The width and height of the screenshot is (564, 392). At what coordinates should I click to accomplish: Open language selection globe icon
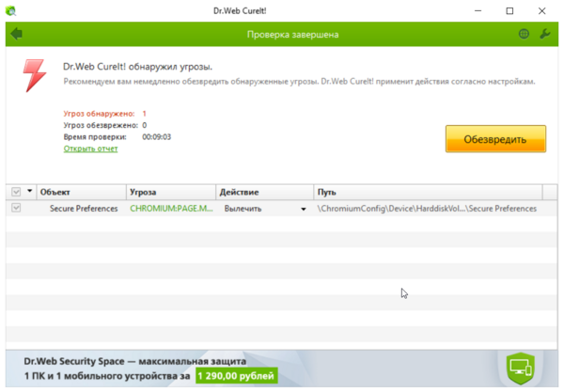[524, 34]
